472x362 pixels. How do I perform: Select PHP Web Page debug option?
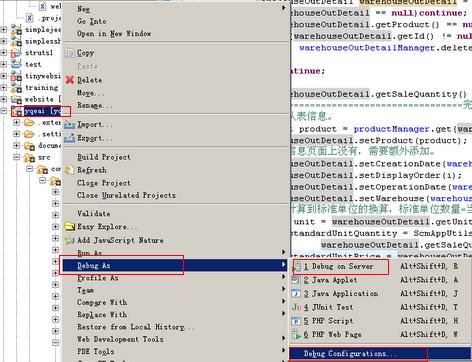[x=381, y=334]
